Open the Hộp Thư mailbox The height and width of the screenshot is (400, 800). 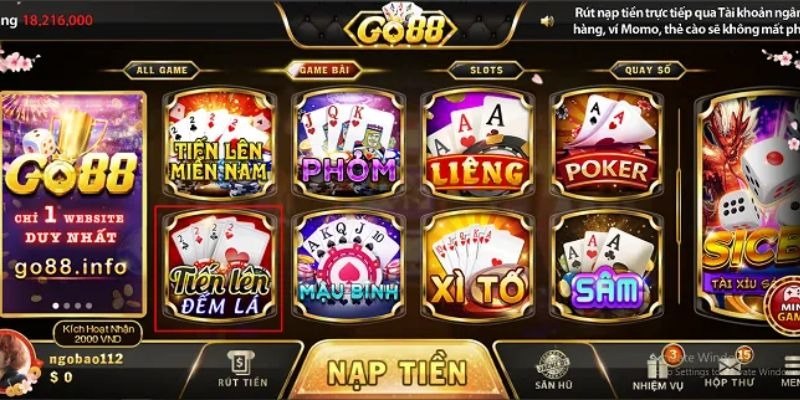[x=730, y=371]
